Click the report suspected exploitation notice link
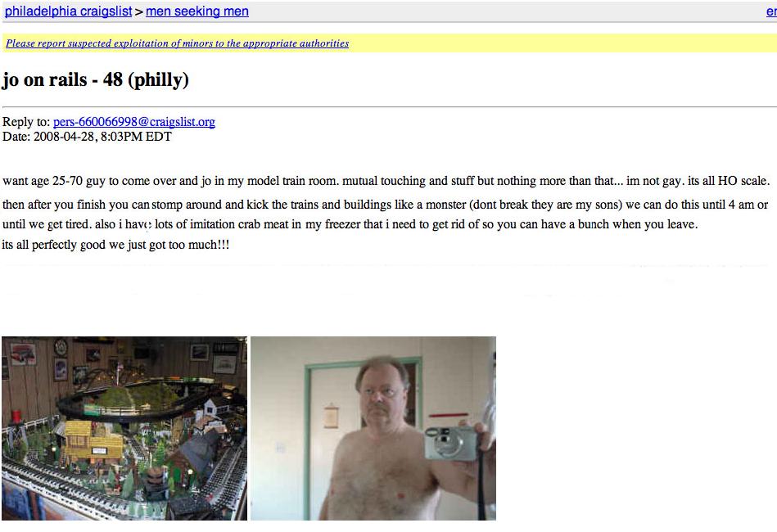This screenshot has height=532, width=777. pos(178,43)
